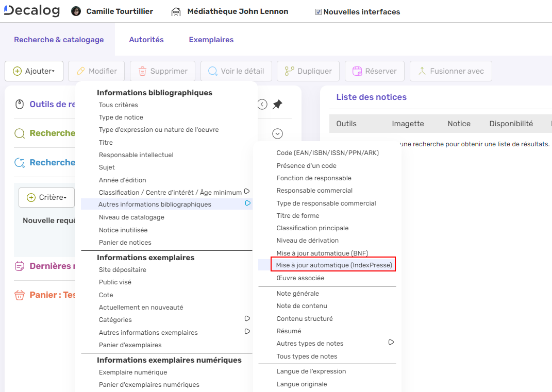The width and height of the screenshot is (552, 392).
Task: Select Mise à jour automatique (IndexPresse)
Action: pos(333,265)
